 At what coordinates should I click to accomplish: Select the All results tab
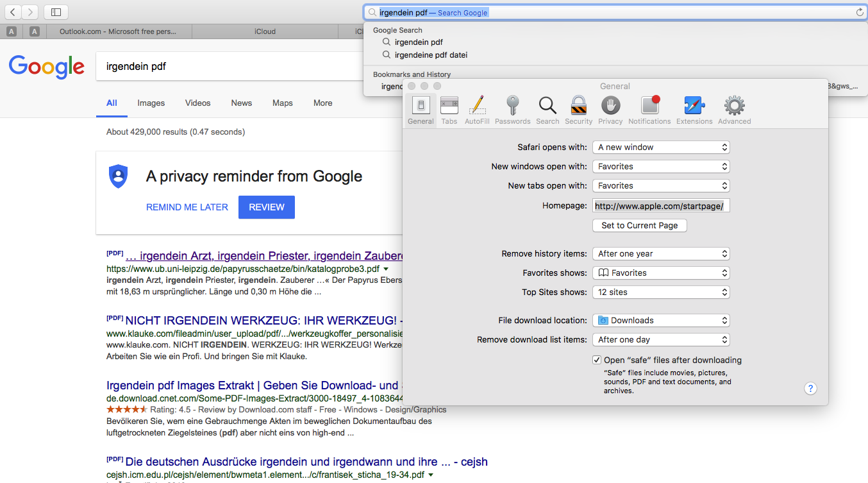click(112, 103)
